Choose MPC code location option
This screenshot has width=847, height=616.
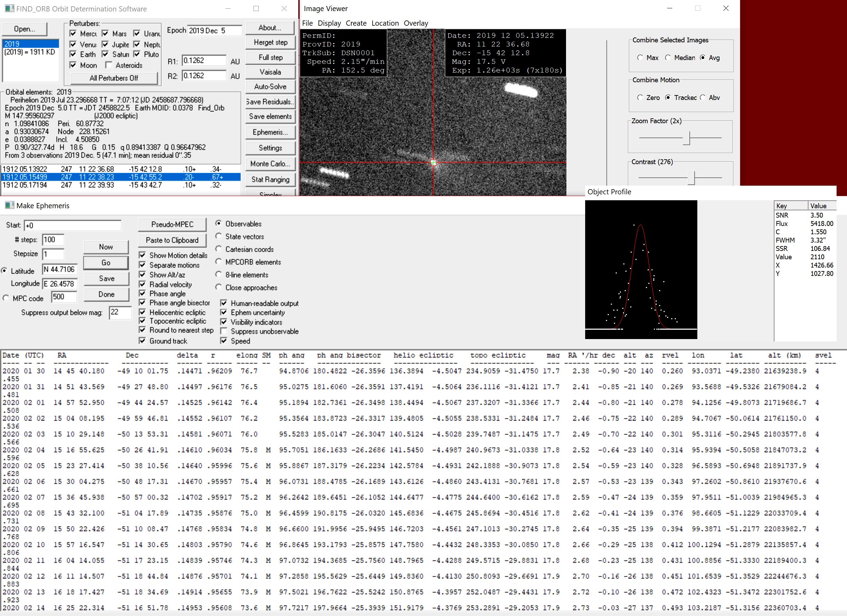pos(6,298)
